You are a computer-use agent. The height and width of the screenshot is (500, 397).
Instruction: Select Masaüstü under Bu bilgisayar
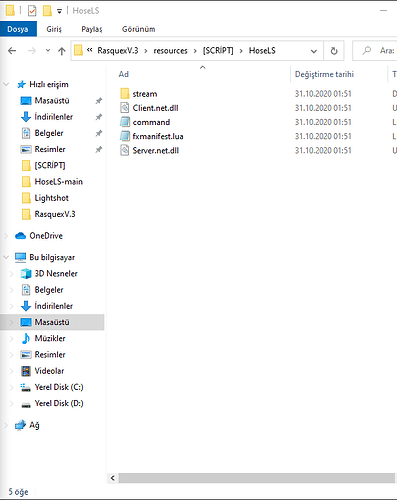tap(52, 322)
